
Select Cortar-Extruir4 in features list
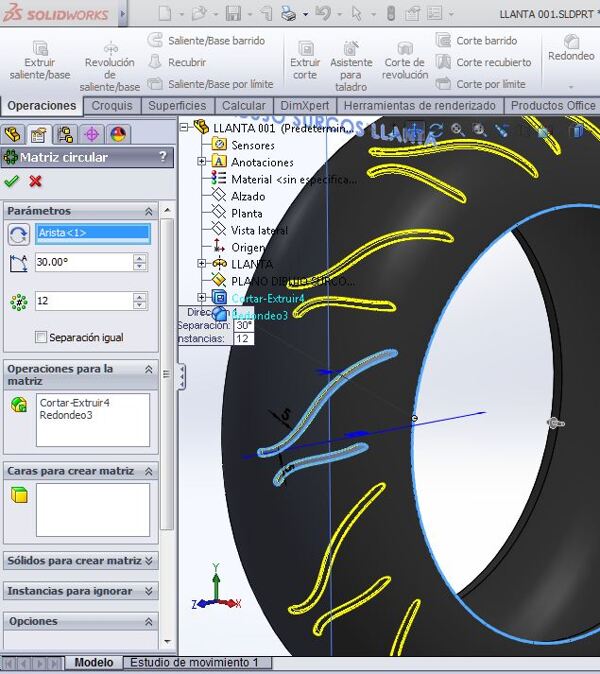pos(74,403)
